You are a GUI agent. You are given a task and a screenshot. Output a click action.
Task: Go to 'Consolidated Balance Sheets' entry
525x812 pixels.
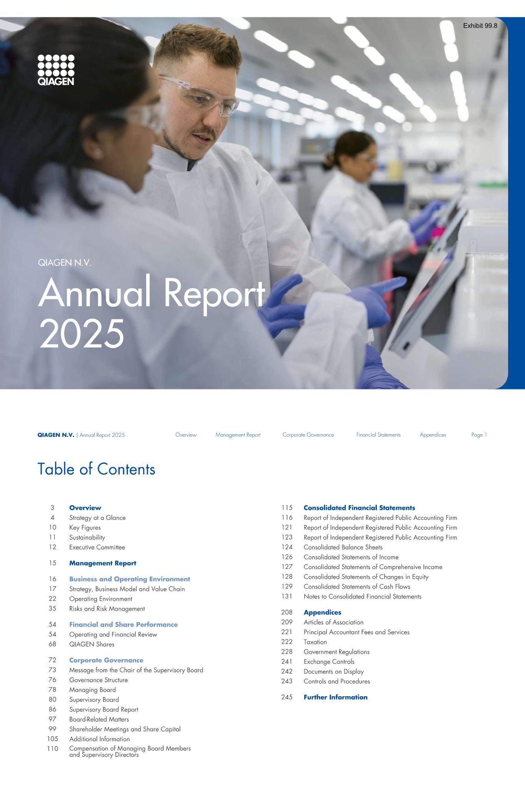pyautogui.click(x=343, y=547)
